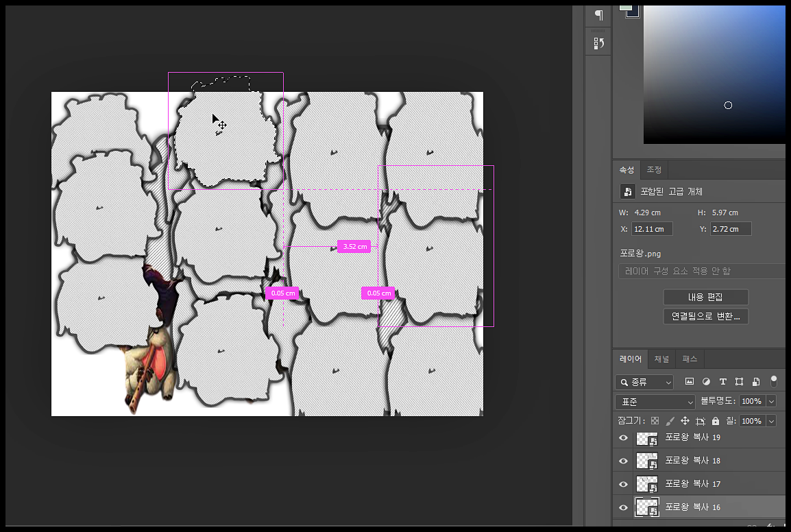Screen dimensions: 791x532
Task: Filter layers by adjustment layers icon
Action: tap(706, 382)
